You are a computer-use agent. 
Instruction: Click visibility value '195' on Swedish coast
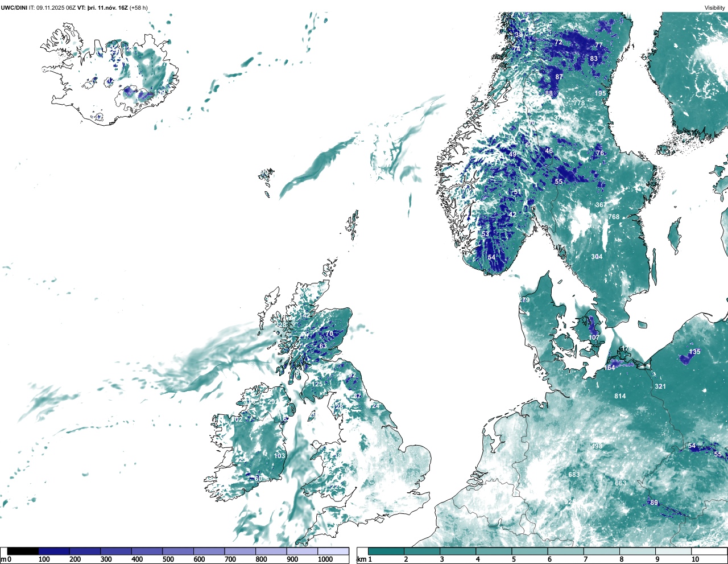pos(601,93)
